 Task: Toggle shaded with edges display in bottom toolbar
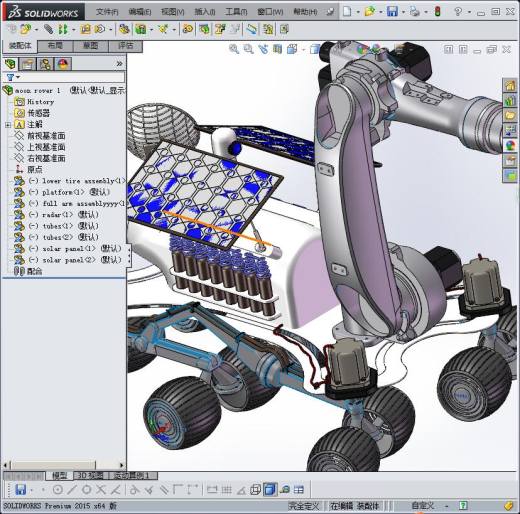(270, 490)
